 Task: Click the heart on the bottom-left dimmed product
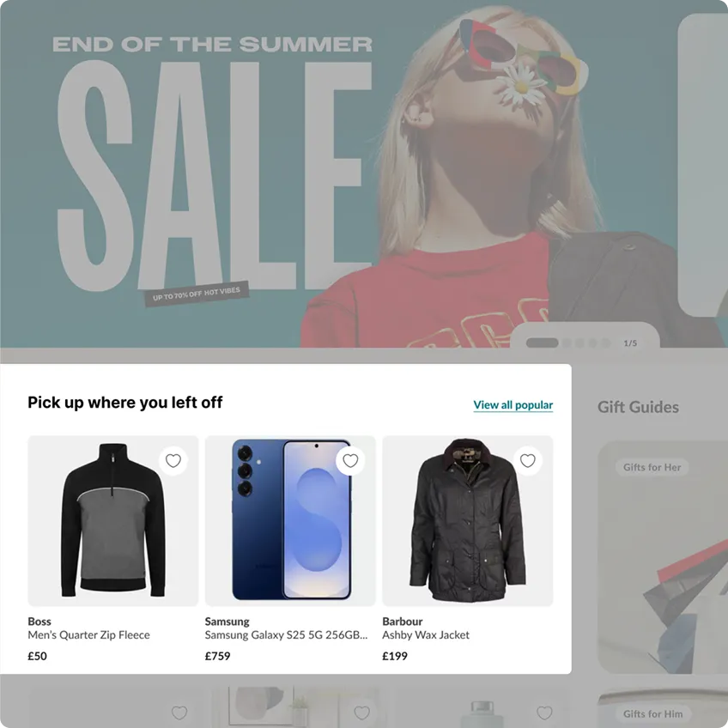(179, 713)
